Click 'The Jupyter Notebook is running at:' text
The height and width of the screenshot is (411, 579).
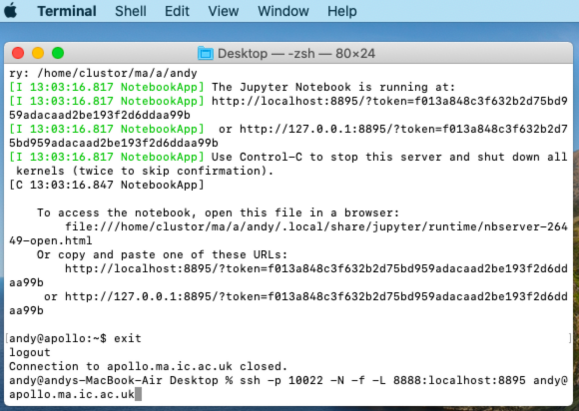(333, 87)
